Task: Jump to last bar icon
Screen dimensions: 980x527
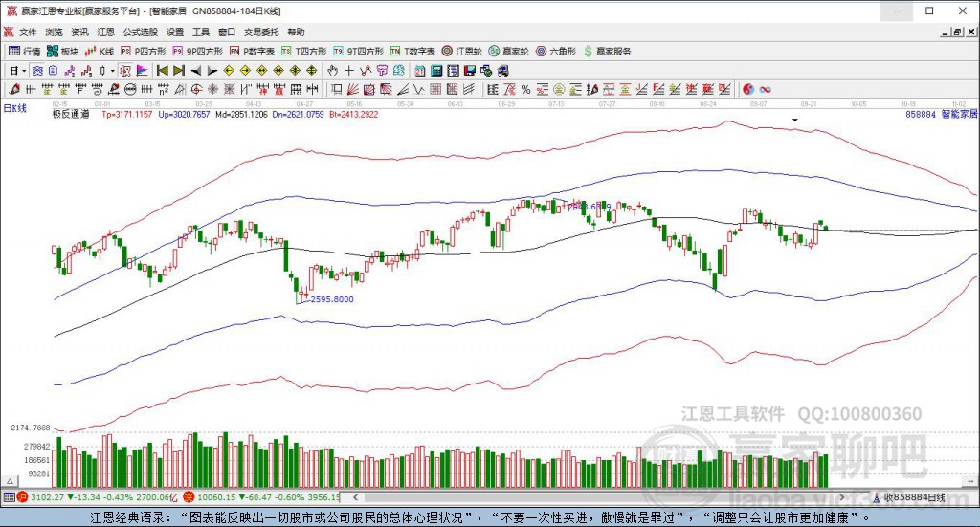Action: click(179, 71)
